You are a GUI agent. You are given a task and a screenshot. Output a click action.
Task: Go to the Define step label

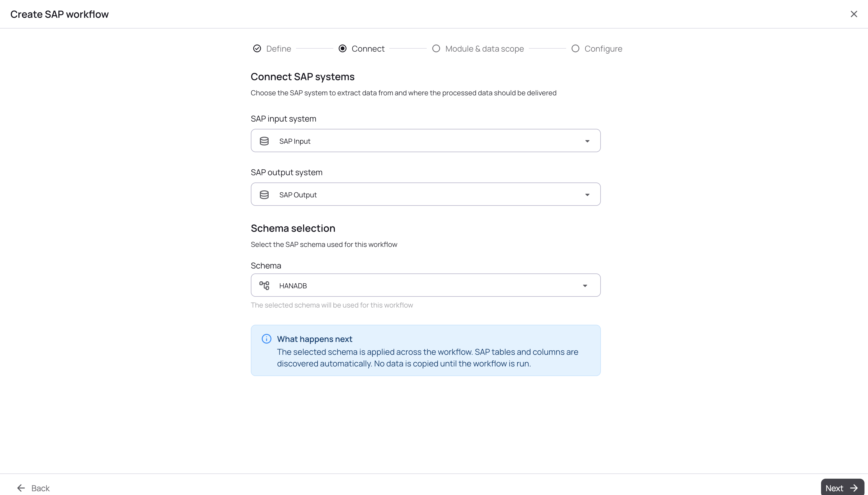[279, 49]
